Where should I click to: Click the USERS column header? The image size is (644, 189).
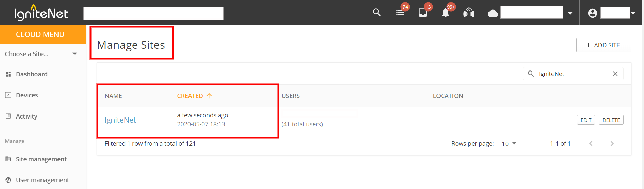291,96
